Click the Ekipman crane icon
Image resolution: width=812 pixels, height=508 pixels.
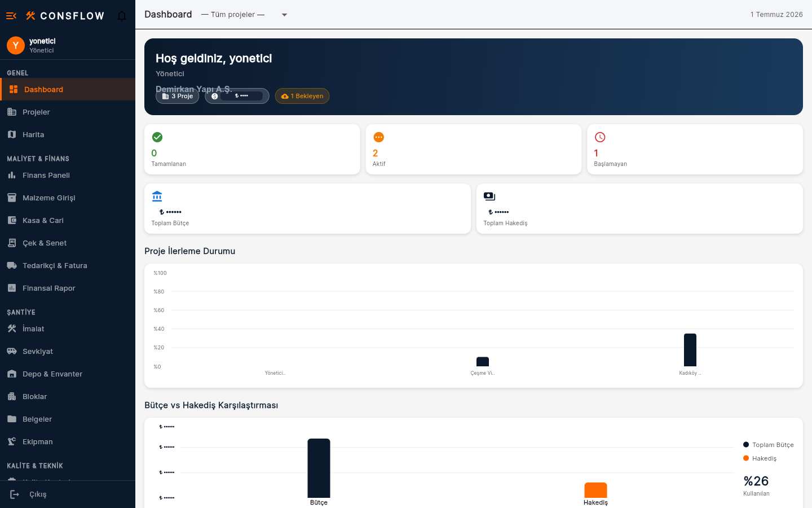pos(12,441)
